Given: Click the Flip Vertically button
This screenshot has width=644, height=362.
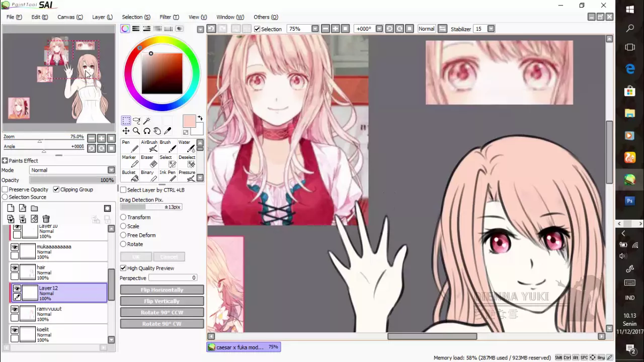Looking at the screenshot, I should click(162, 301).
